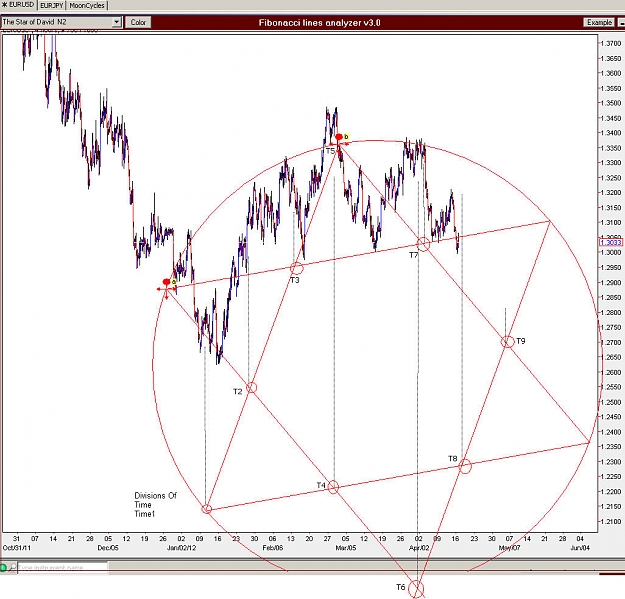Click the Color button
The image size is (625, 599).
(138, 22)
